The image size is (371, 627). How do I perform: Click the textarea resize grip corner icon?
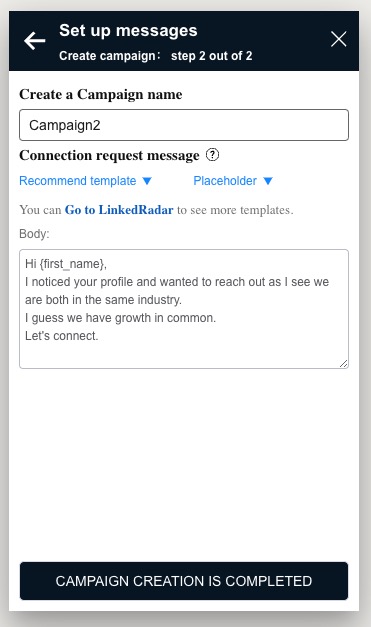(x=343, y=363)
